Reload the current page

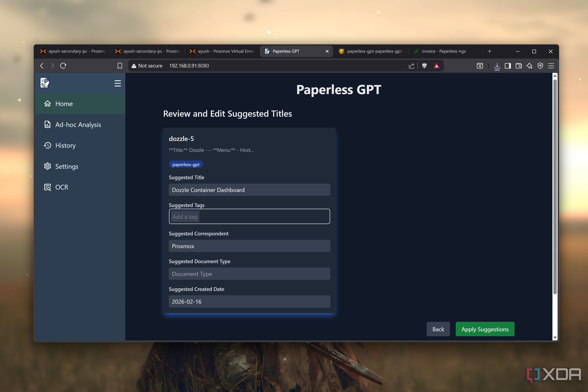[63, 66]
